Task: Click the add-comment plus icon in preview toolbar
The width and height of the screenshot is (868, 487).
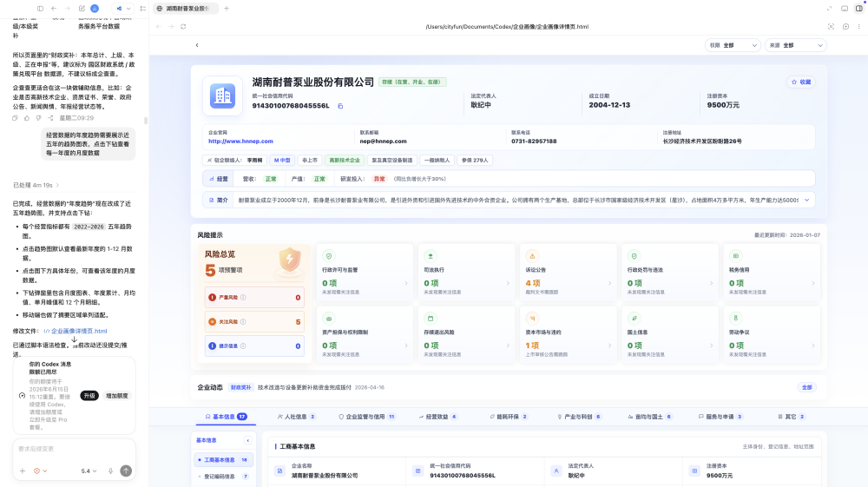Action: 845,27
